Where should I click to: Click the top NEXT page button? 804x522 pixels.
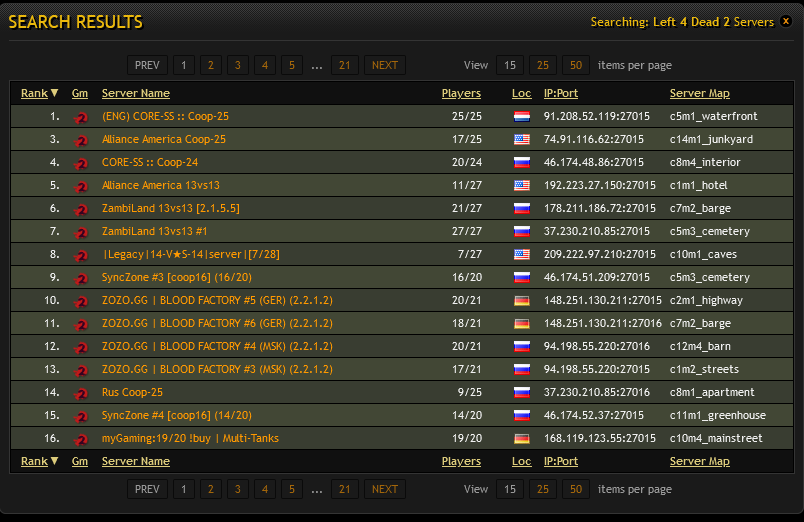384,65
